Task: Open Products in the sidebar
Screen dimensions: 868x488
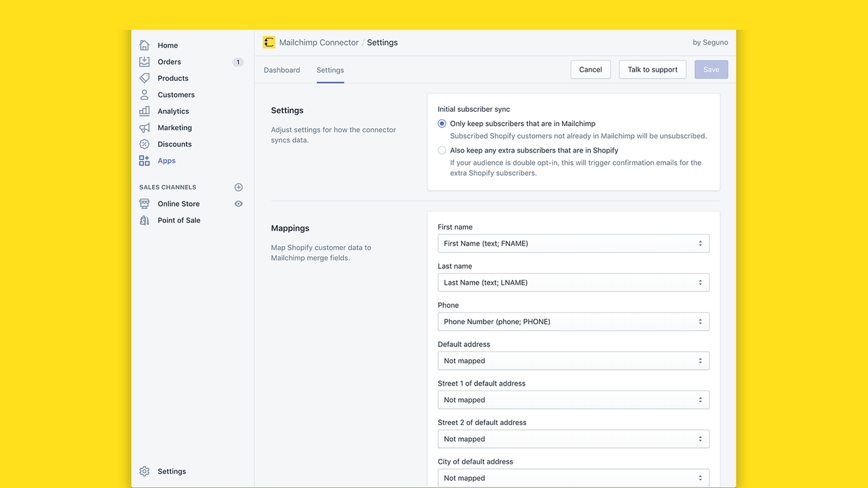Action: [x=173, y=78]
